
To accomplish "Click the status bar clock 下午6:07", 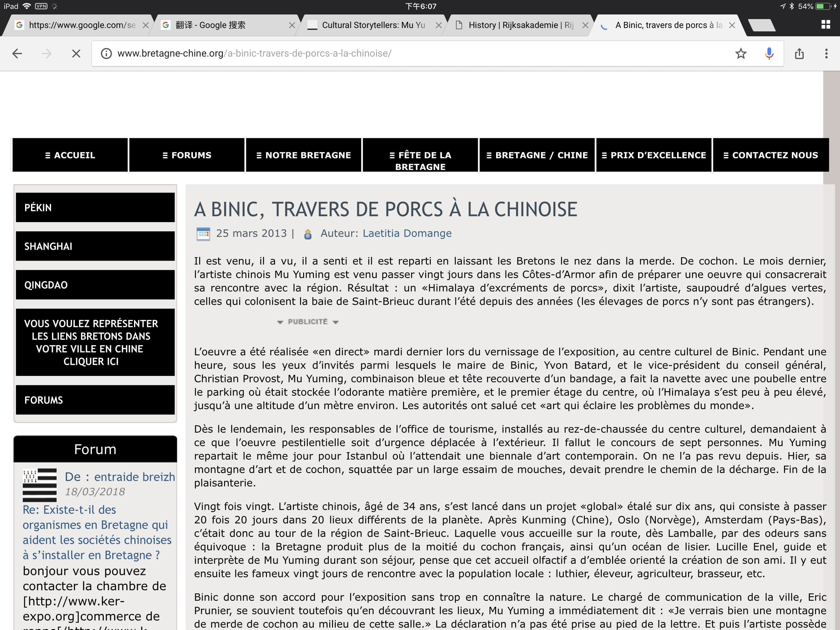I will [x=421, y=6].
